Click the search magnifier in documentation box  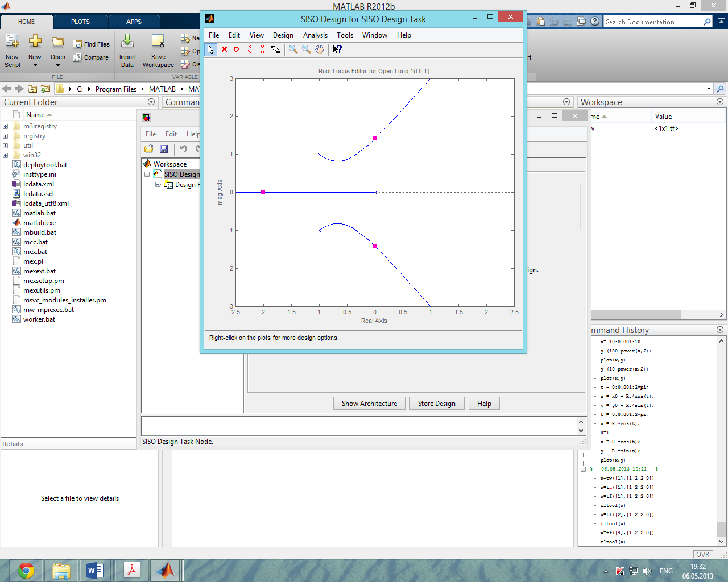point(707,22)
